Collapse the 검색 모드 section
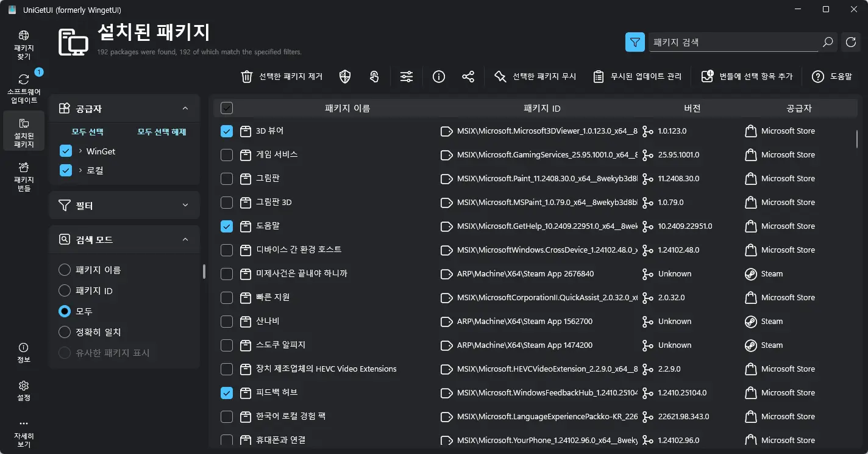The image size is (868, 454). [185, 240]
